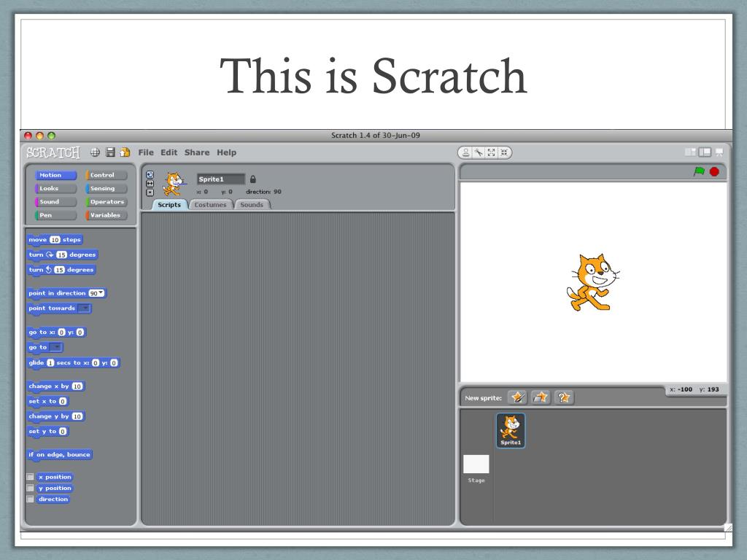
Task: Open the Edit menu
Action: click(x=169, y=152)
